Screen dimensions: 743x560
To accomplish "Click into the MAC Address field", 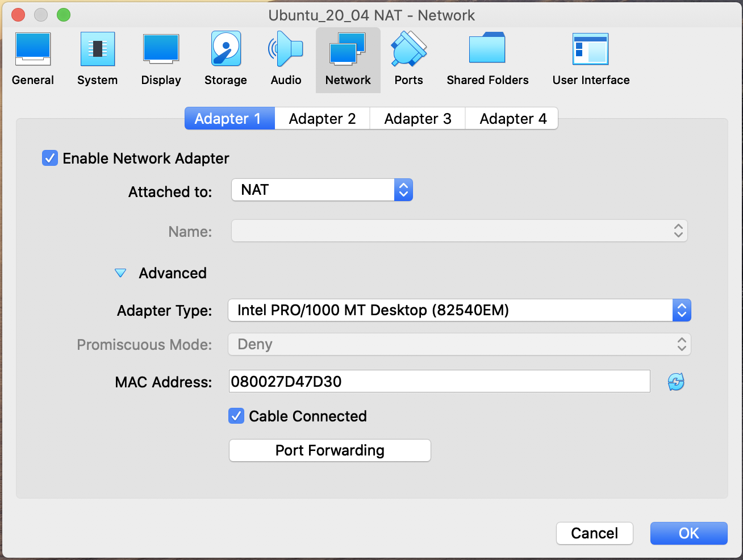I will tap(439, 382).
